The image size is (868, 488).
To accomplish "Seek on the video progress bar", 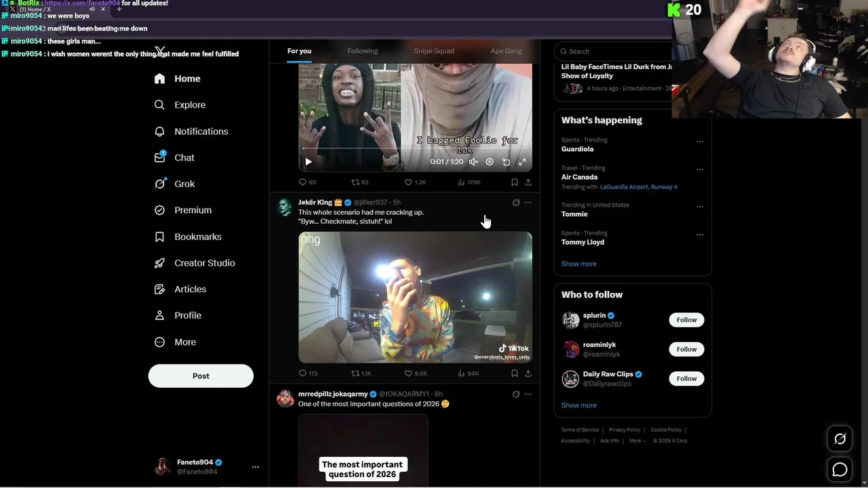I will click(x=415, y=148).
